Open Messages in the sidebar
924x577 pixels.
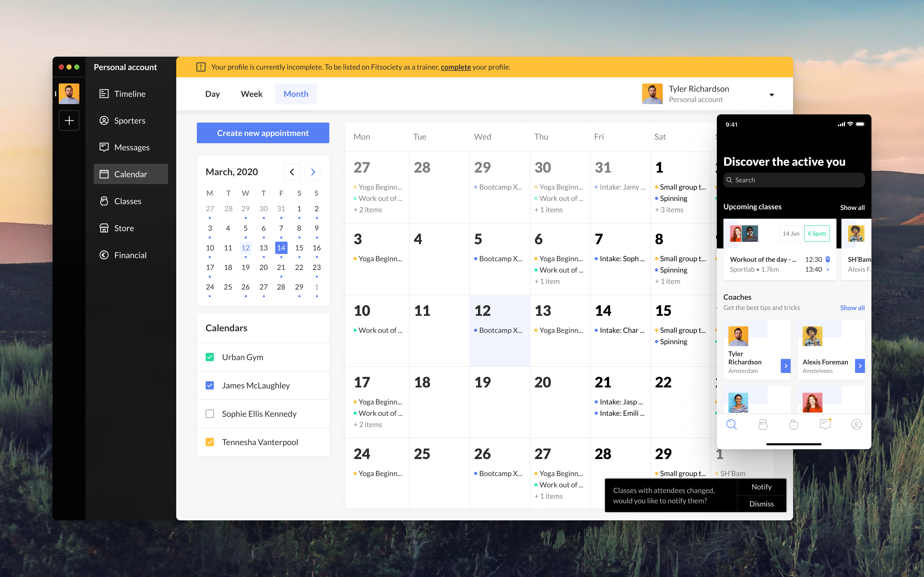pos(131,147)
